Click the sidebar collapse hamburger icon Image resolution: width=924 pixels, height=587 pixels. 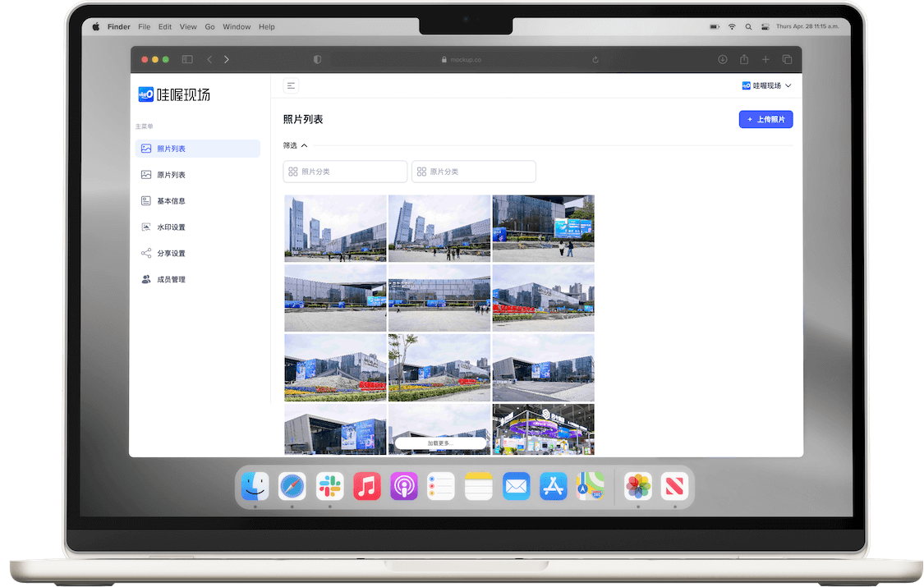pos(291,85)
